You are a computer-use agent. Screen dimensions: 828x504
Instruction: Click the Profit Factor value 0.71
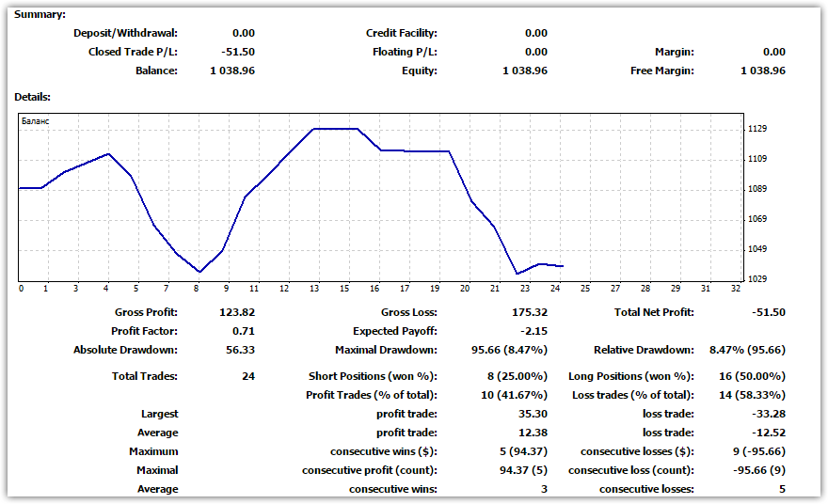point(243,331)
